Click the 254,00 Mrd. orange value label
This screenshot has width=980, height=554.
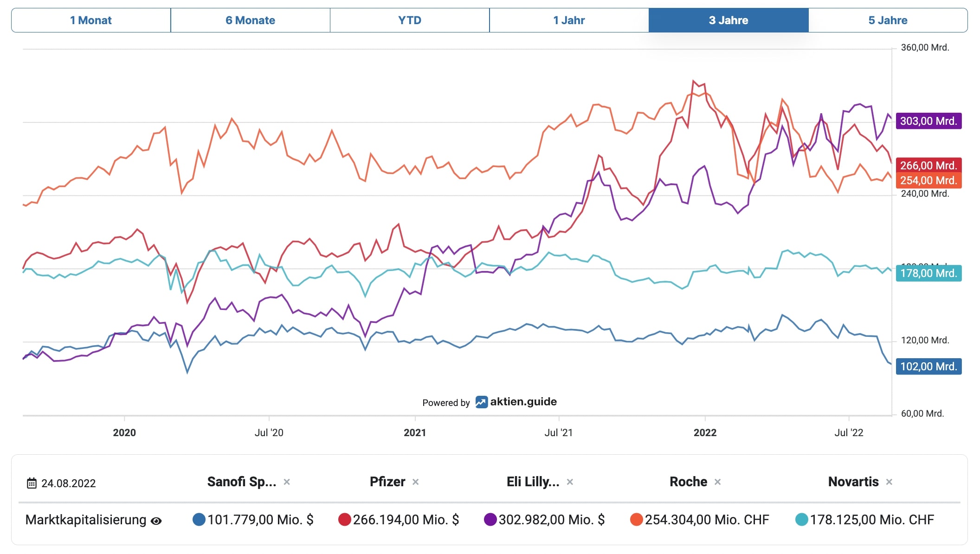tap(929, 180)
